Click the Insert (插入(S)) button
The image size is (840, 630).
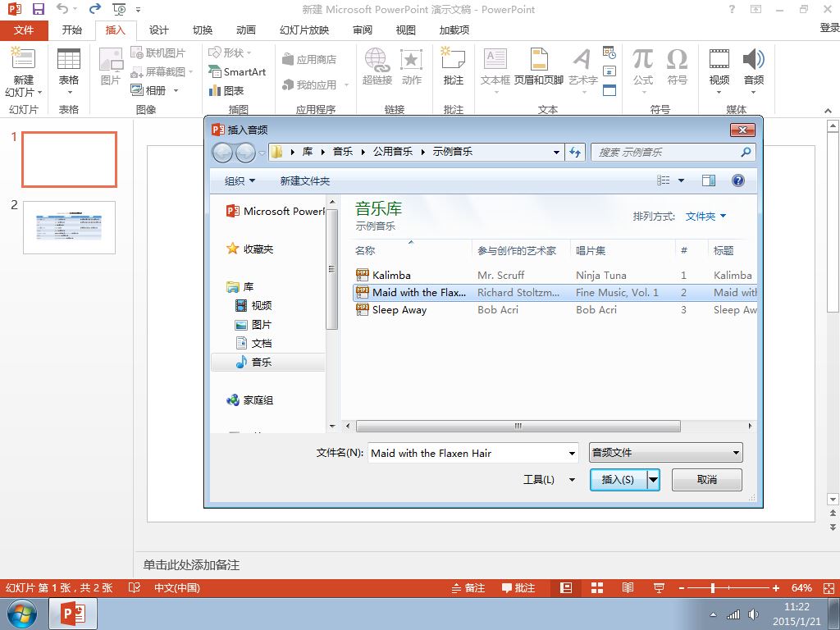pyautogui.click(x=618, y=479)
